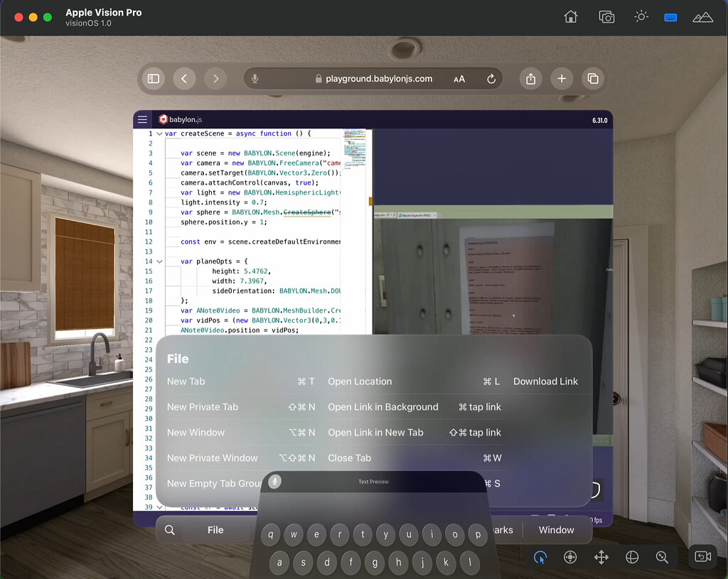Fold the code block at line 39
This screenshot has height=579, width=728.
pos(159,507)
